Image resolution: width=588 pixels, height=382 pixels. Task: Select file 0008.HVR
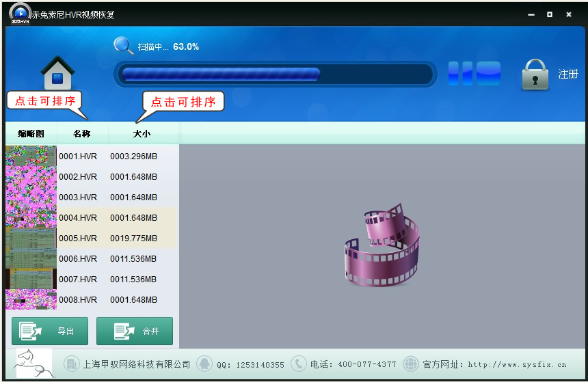pyautogui.click(x=78, y=300)
